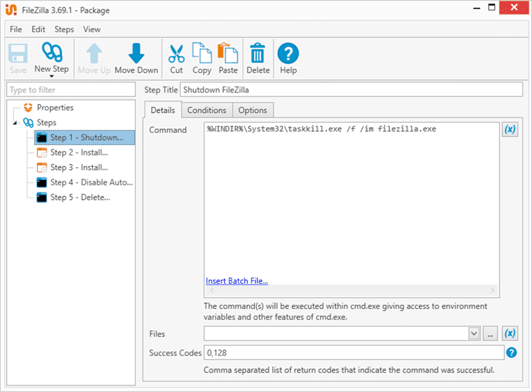532x392 pixels.
Task: Click the Success Codes field
Action: tap(354, 353)
